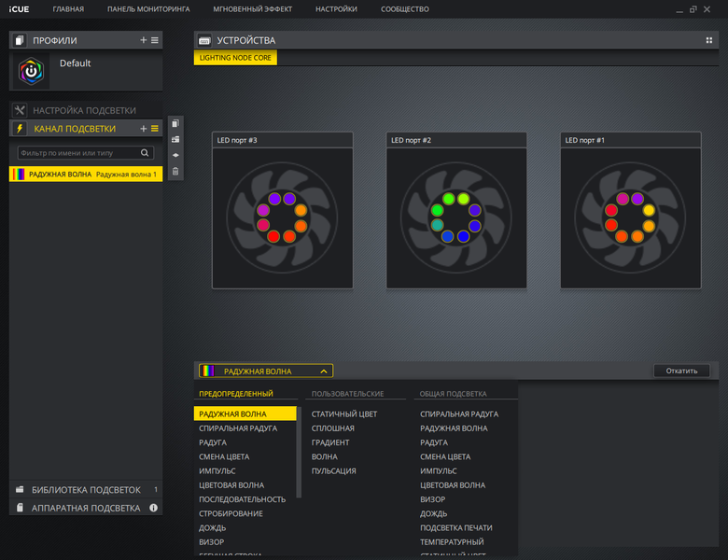This screenshot has height=560, width=728.
Task: Choose predefined Дождь effect
Action: 213,528
